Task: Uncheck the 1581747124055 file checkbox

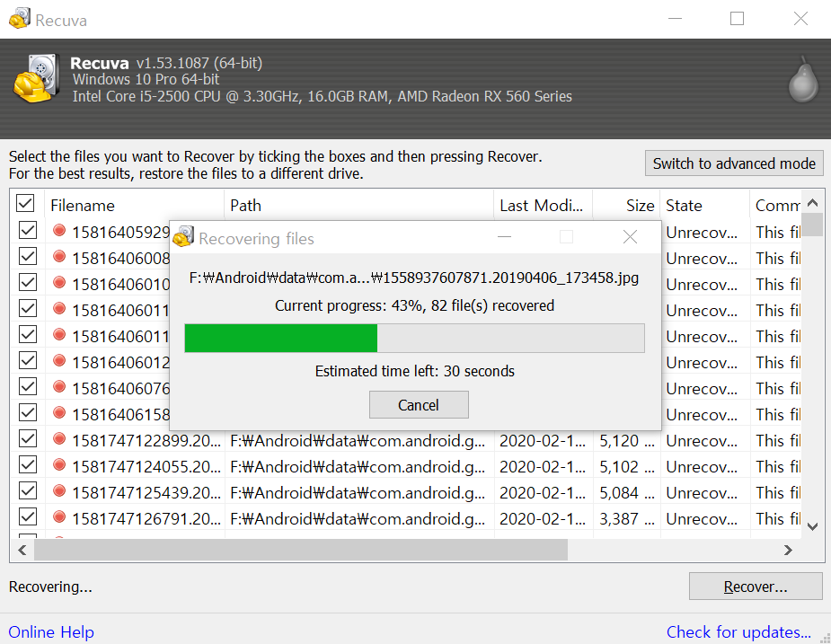Action: click(28, 464)
